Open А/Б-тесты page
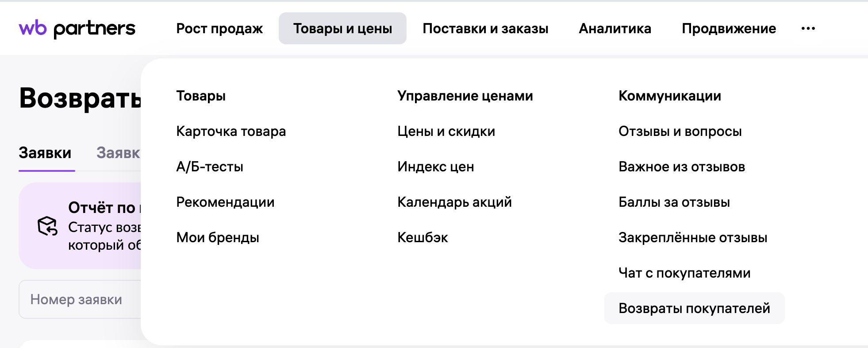Image resolution: width=868 pixels, height=348 pixels. pos(210,166)
